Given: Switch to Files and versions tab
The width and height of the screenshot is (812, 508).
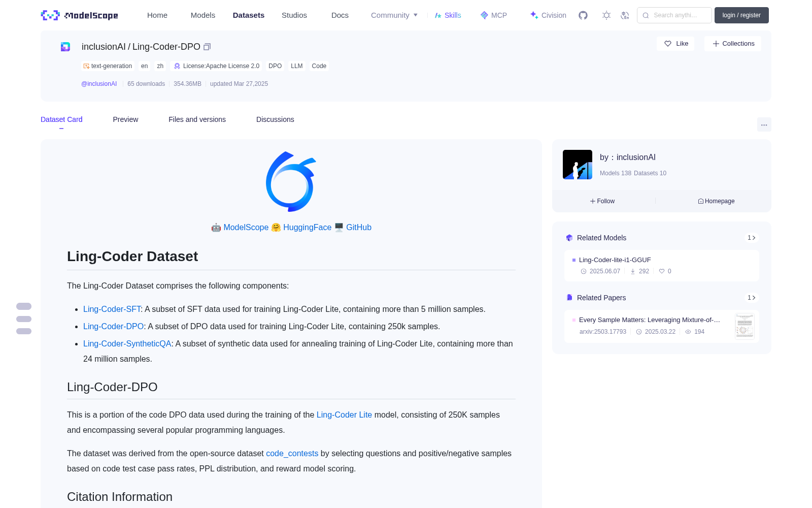Looking at the screenshot, I should (x=197, y=119).
